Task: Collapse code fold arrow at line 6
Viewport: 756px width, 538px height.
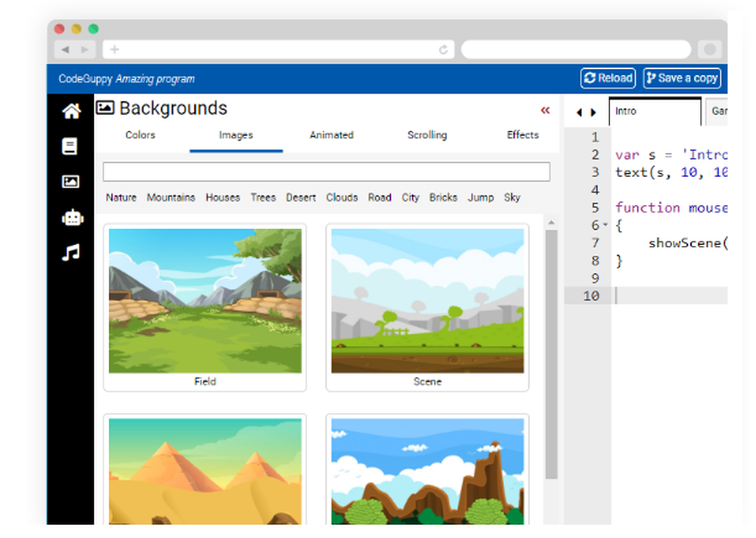Action: click(x=605, y=225)
